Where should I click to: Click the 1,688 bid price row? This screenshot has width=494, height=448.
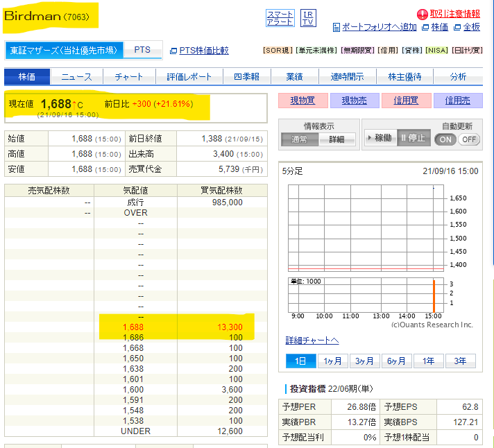136,327
